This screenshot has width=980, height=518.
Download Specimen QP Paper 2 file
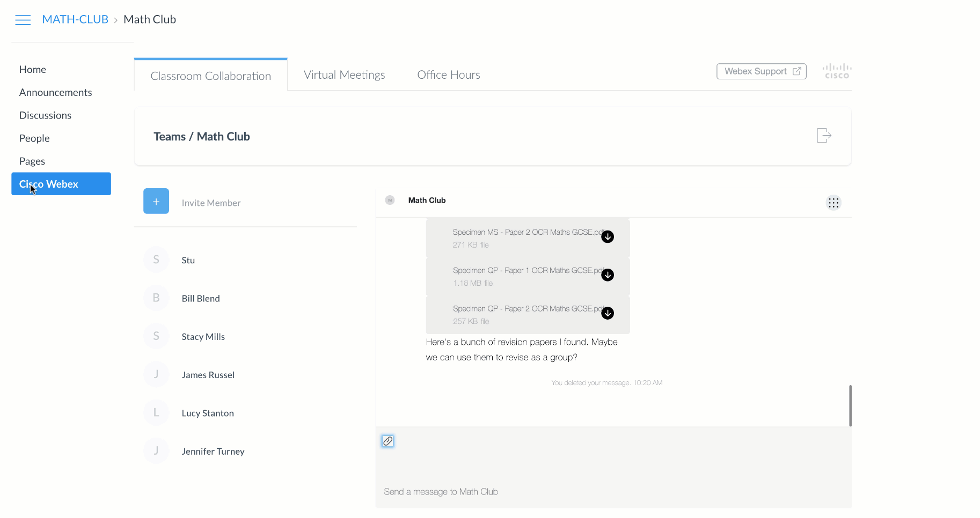[608, 313]
